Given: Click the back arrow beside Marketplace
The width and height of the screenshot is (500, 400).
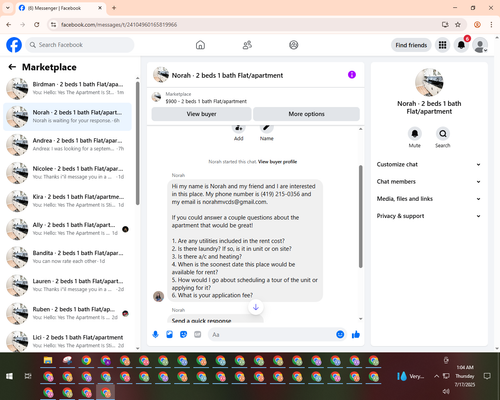Looking at the screenshot, I should pyautogui.click(x=12, y=67).
